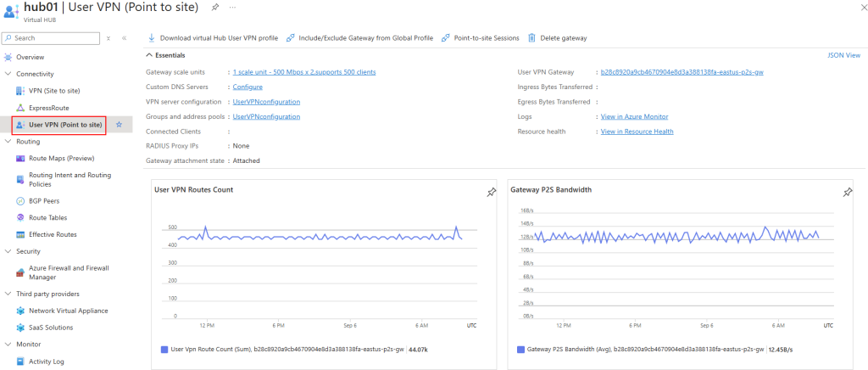The height and width of the screenshot is (370, 868).
Task: Click View in Azure Monitor link
Action: click(634, 117)
